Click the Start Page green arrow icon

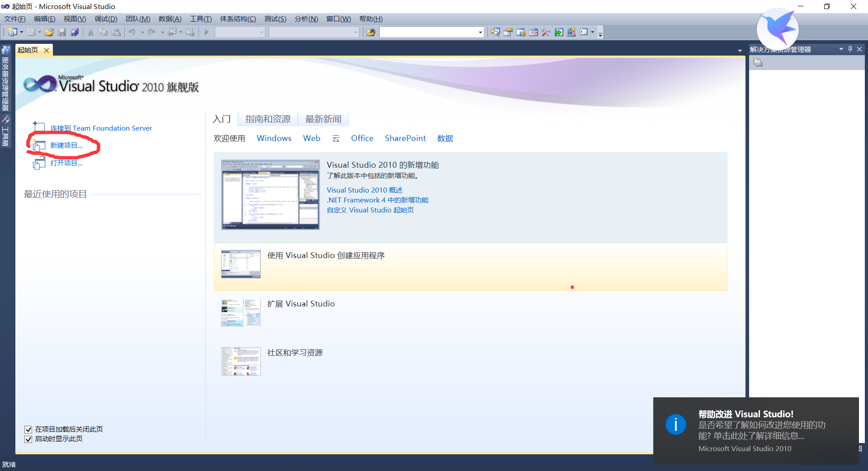click(x=559, y=32)
